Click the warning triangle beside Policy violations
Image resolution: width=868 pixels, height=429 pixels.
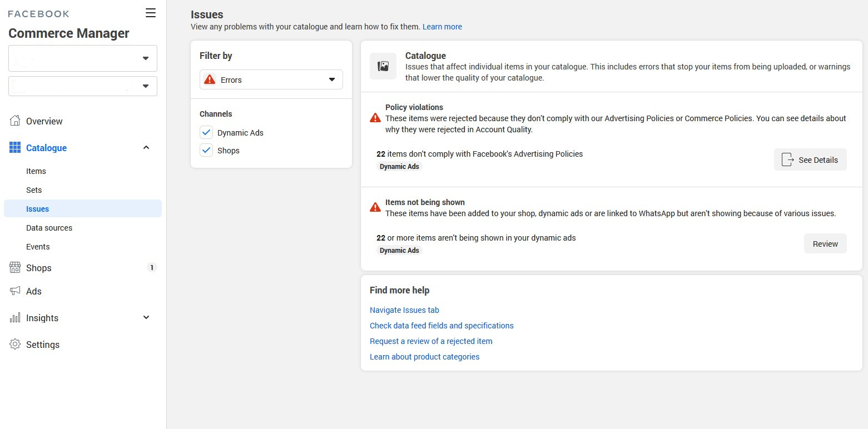click(x=375, y=118)
